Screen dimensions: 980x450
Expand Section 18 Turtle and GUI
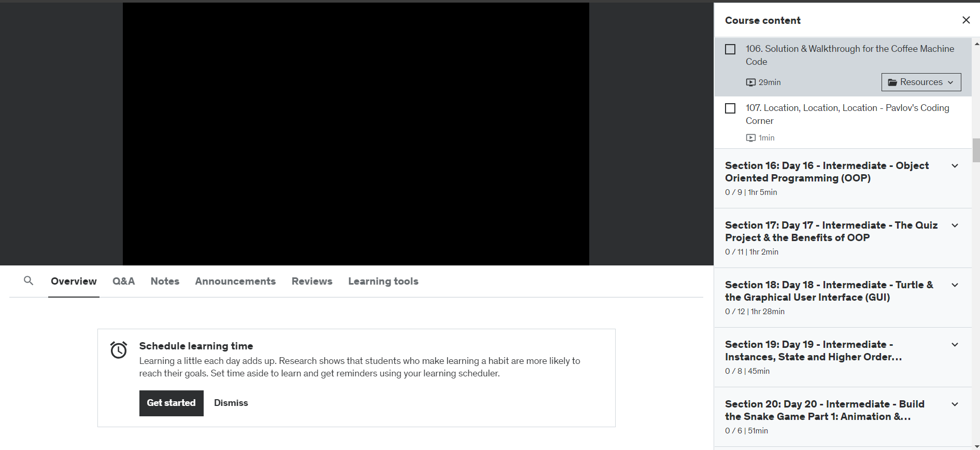click(955, 285)
